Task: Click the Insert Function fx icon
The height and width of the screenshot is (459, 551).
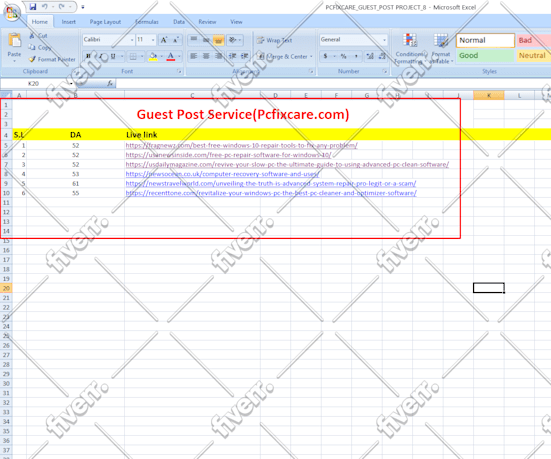Action: [x=110, y=83]
